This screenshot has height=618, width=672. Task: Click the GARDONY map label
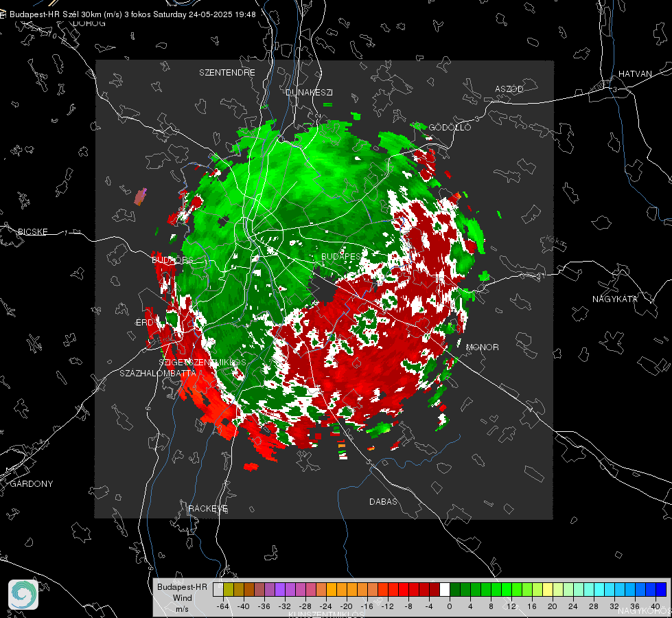click(32, 484)
